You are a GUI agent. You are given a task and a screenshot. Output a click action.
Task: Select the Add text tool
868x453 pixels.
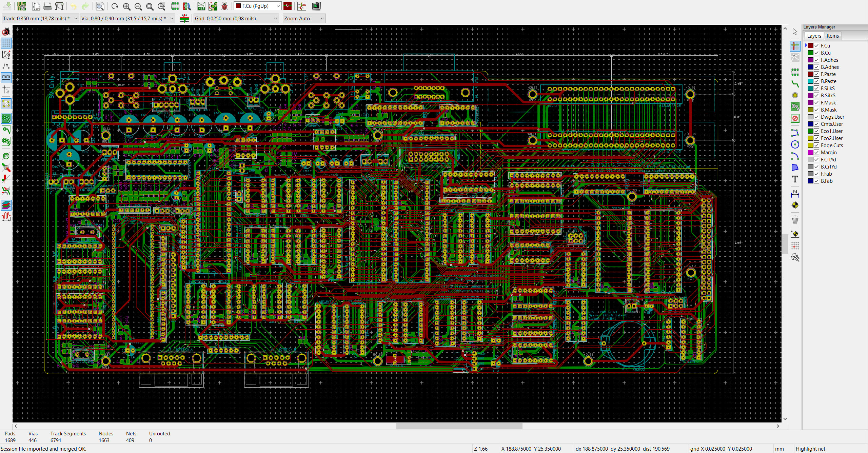pos(795,179)
